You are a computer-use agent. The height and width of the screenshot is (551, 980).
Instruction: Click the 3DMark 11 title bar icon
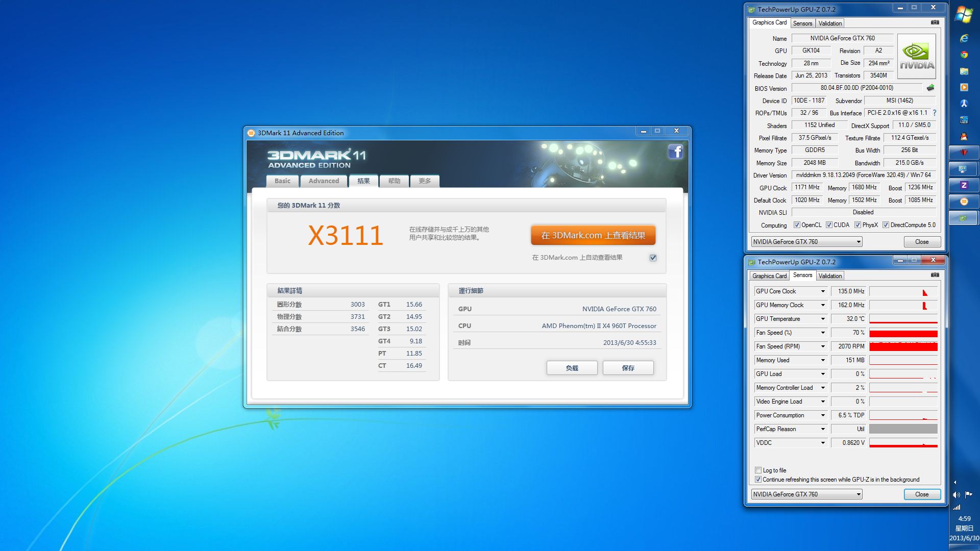[x=251, y=133]
